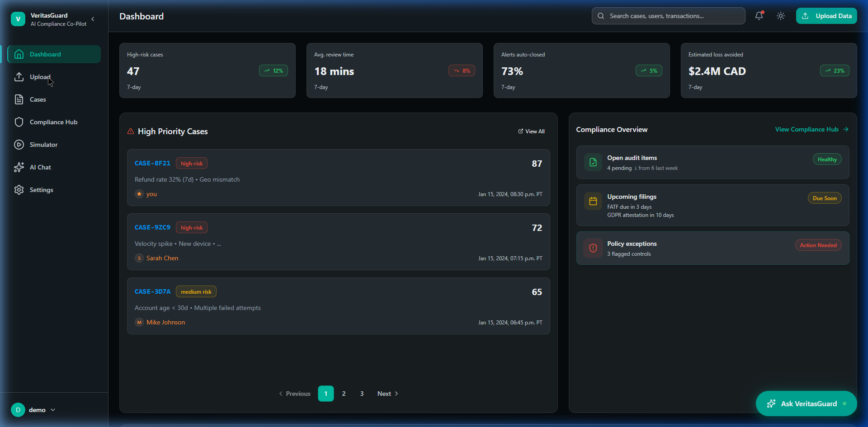Toggle light mode with the sun icon

point(780,16)
